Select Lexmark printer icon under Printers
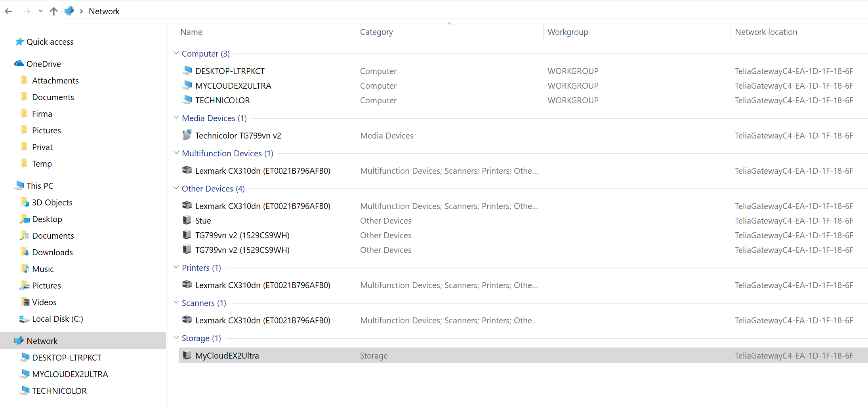868x412 pixels. click(187, 285)
